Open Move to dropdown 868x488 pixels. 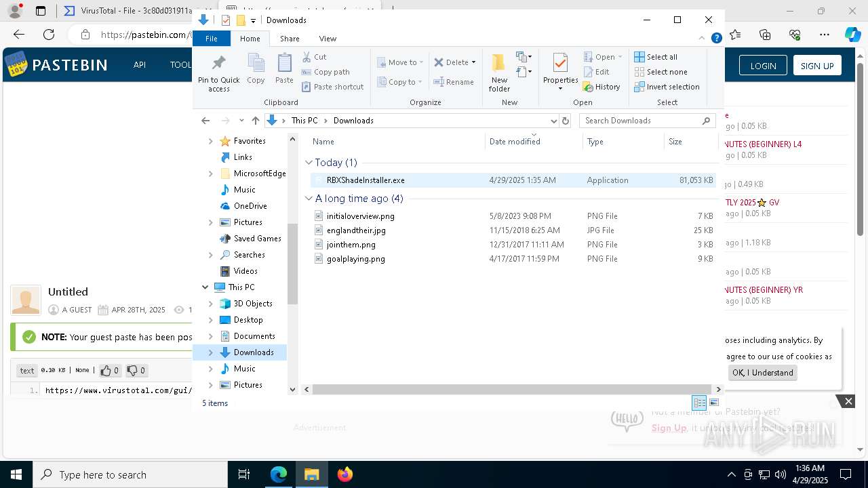click(400, 62)
